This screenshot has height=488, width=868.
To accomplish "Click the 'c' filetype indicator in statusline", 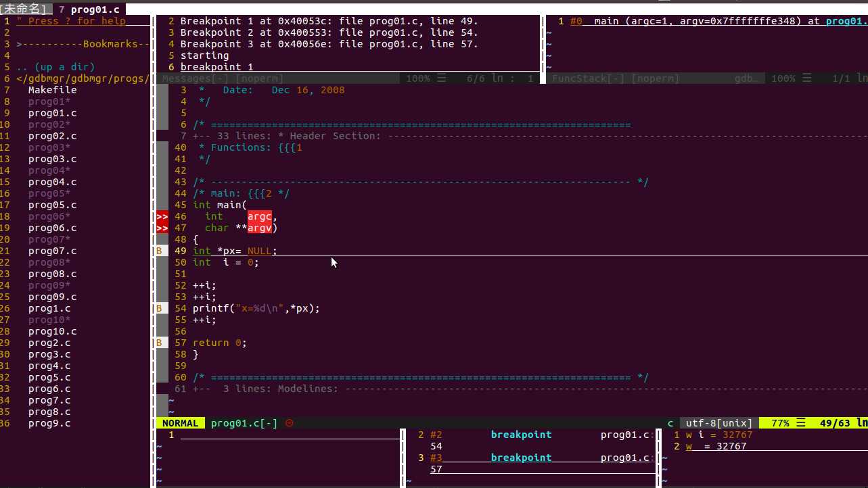I will point(670,423).
